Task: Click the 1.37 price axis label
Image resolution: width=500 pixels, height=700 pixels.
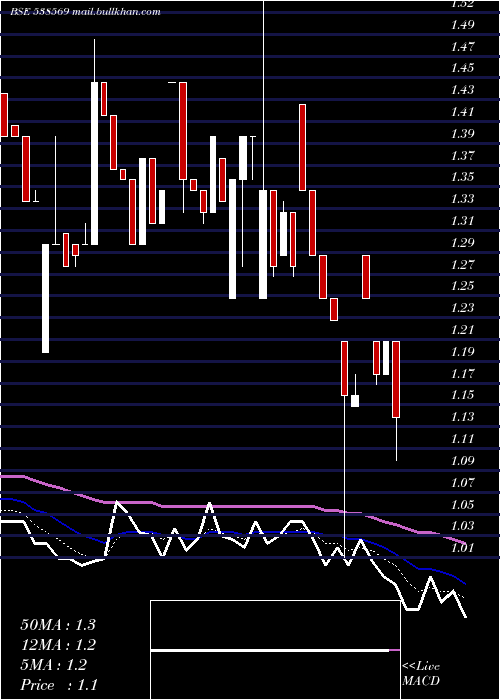Action: tap(462, 156)
